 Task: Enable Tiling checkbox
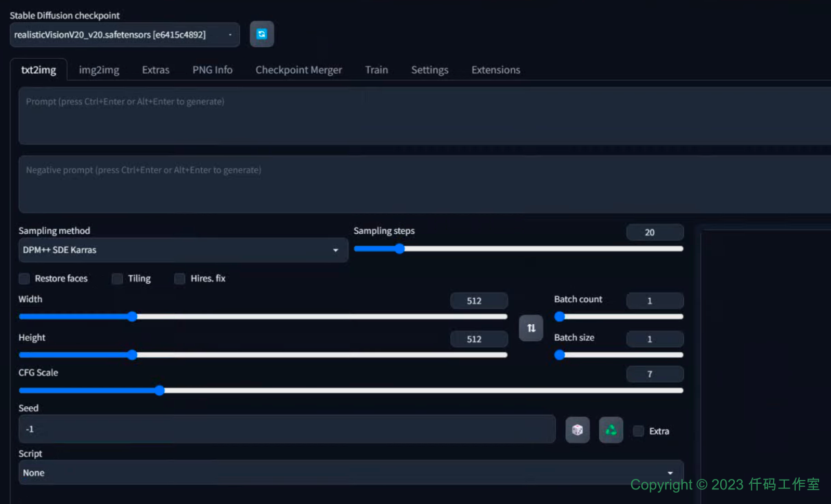click(118, 278)
